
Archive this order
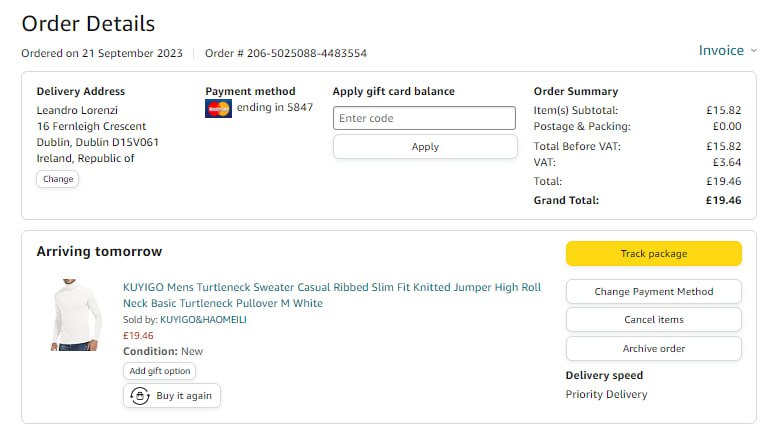coord(653,349)
